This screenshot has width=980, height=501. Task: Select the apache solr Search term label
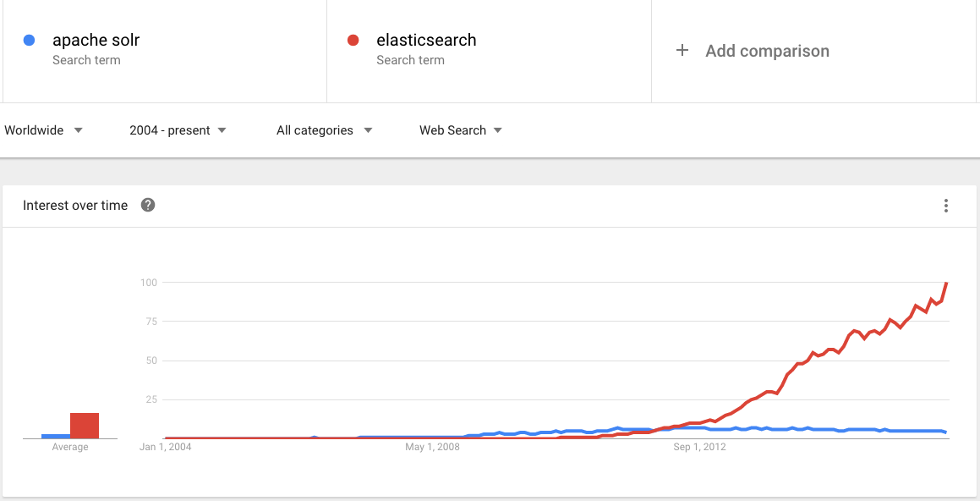click(86, 60)
